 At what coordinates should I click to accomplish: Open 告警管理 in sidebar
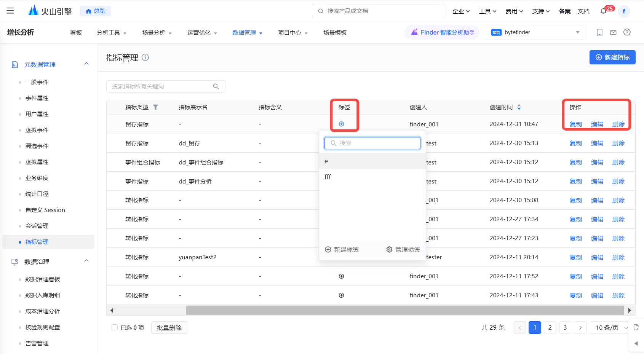pyautogui.click(x=37, y=343)
